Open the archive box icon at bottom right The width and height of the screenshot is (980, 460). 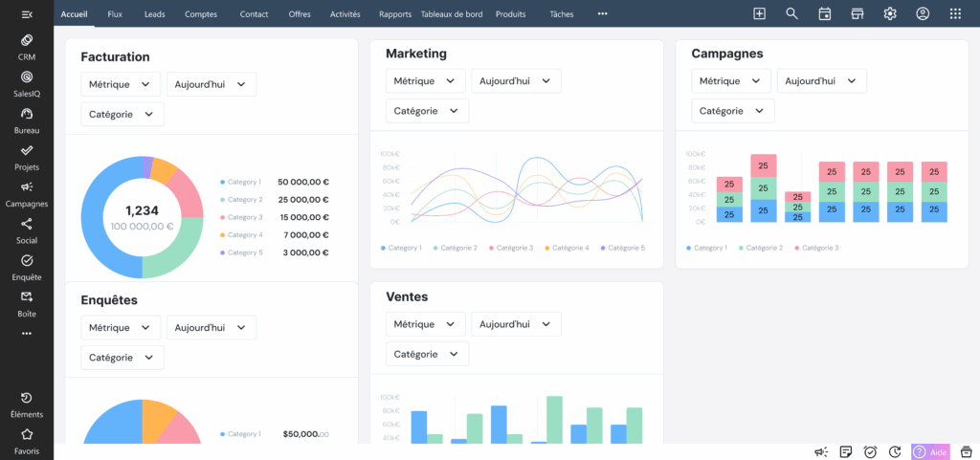[x=966, y=452]
